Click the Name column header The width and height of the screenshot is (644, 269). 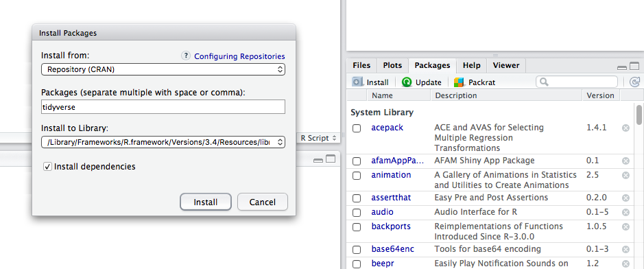[x=398, y=95]
